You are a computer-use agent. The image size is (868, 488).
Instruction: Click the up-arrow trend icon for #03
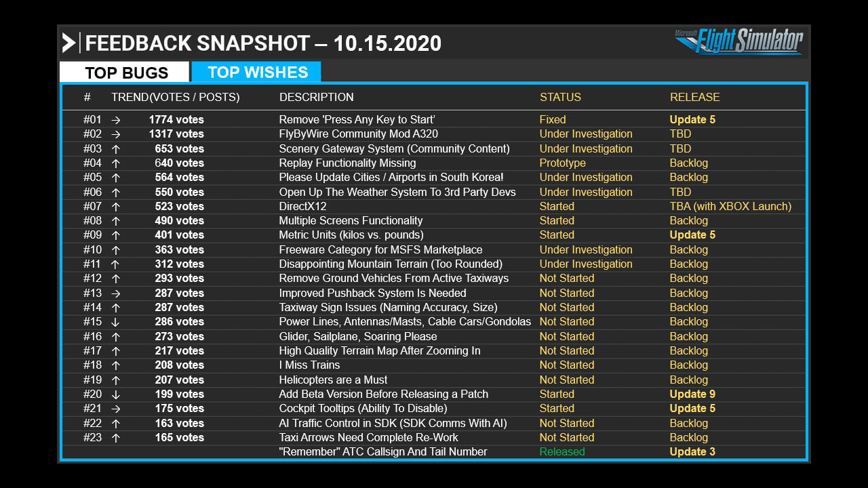point(115,148)
